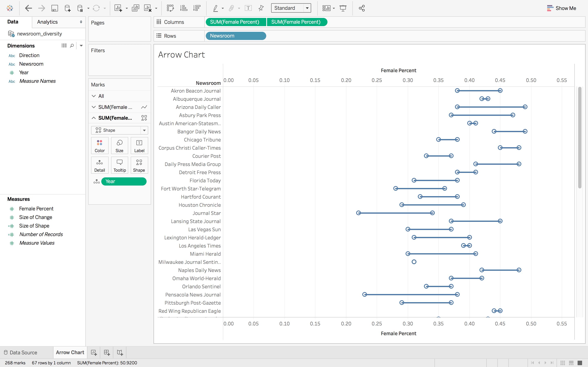Toggle the Show Me panel
588x367 pixels.
(561, 8)
